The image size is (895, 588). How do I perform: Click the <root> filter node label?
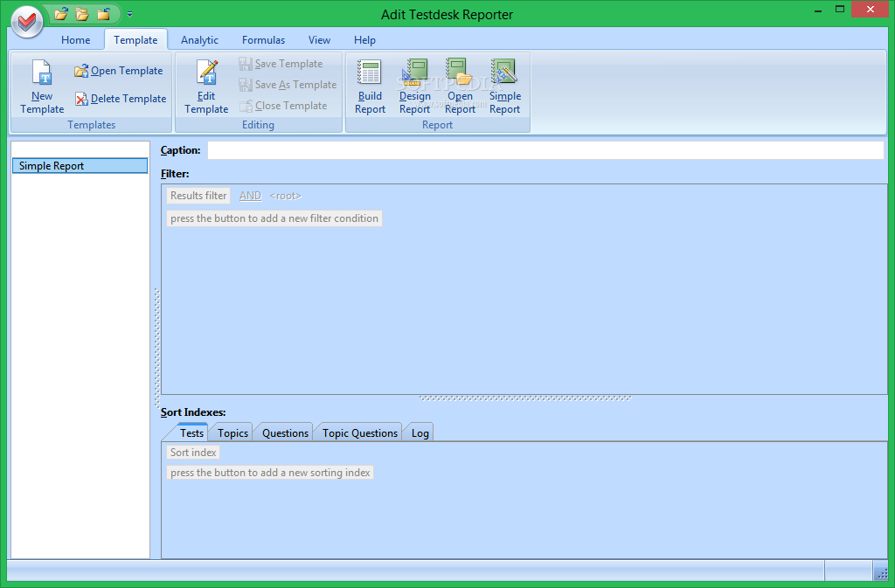tap(285, 196)
